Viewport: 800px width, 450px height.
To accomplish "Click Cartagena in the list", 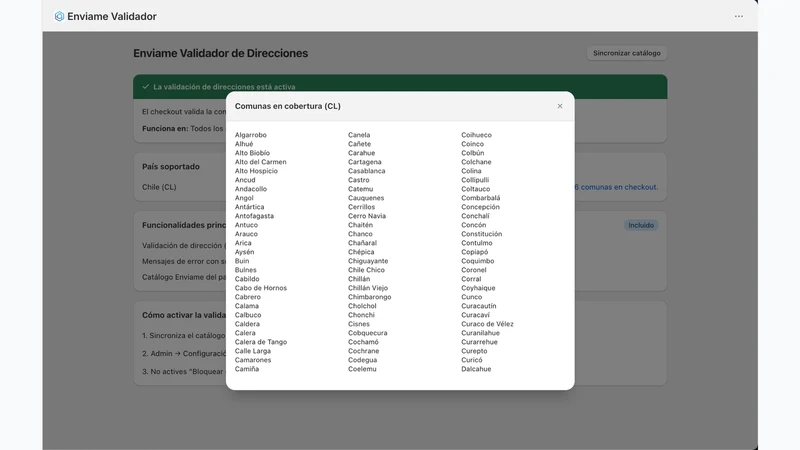I will click(364, 162).
